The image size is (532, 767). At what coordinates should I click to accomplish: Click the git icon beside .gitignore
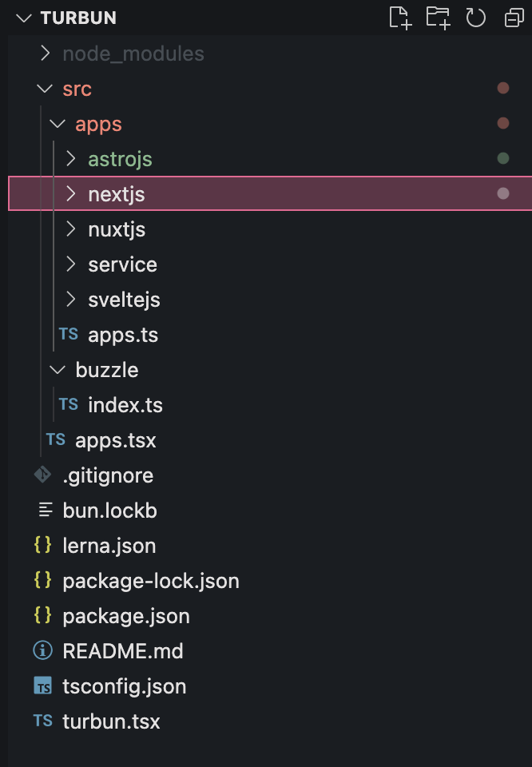point(42,475)
